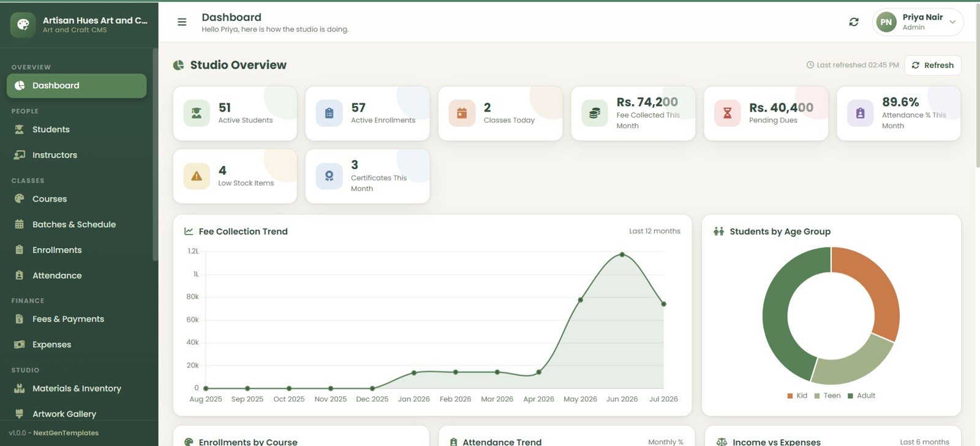Click the sidebar vertical scrollbar
The image size is (980, 446).
tap(155, 154)
